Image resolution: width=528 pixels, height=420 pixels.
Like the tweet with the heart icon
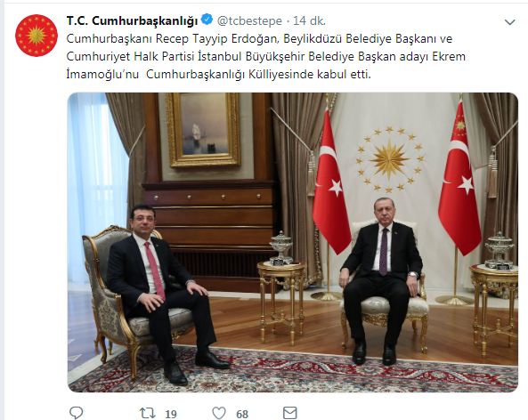tap(219, 413)
